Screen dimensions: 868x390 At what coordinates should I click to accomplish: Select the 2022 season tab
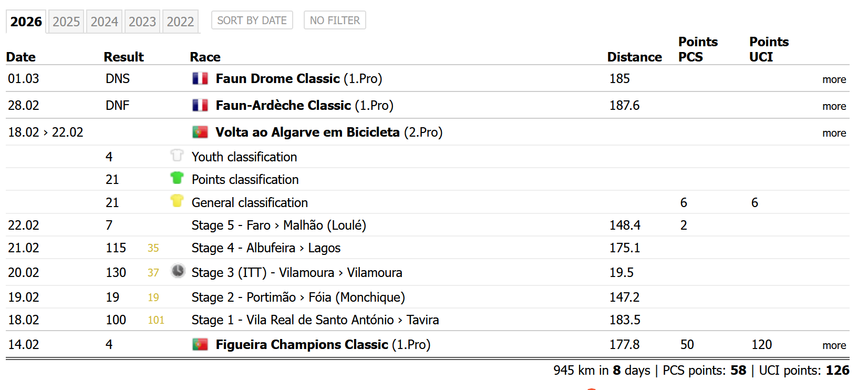[x=180, y=22]
